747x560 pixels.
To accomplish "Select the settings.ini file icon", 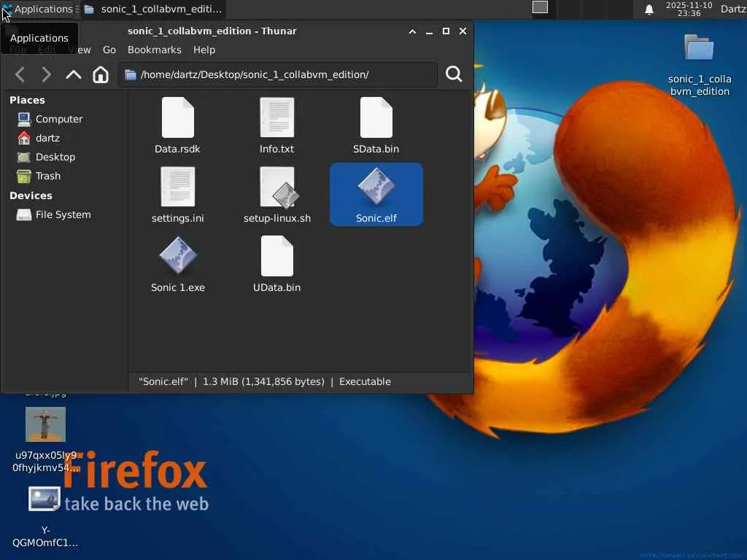I will pos(178,187).
